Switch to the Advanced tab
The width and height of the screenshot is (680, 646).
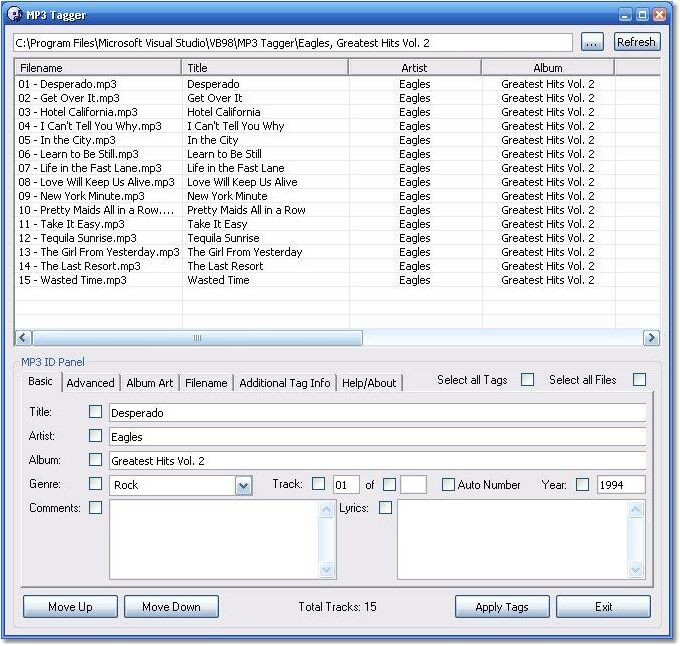point(91,383)
